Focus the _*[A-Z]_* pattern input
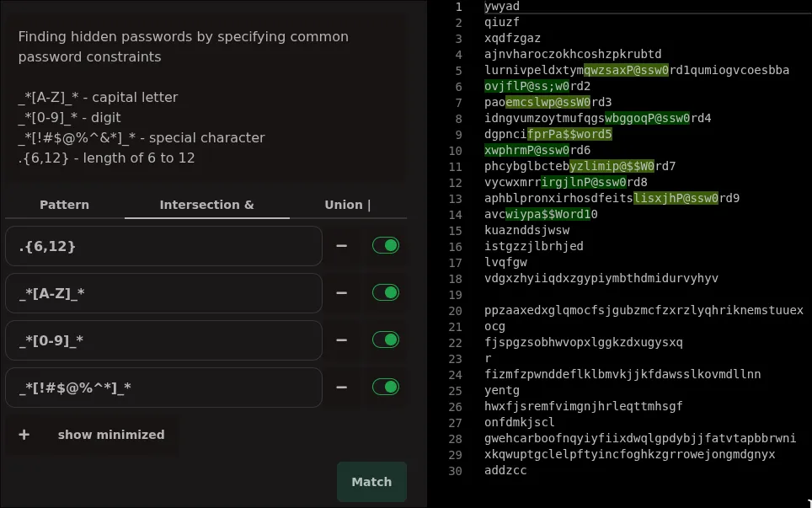This screenshot has width=812, height=508. 164,293
